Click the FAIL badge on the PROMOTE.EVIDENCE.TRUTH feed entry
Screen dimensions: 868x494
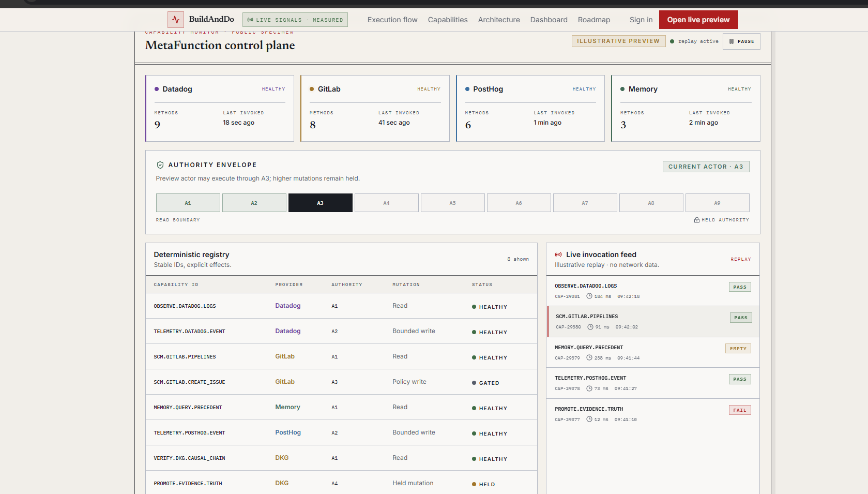point(740,410)
